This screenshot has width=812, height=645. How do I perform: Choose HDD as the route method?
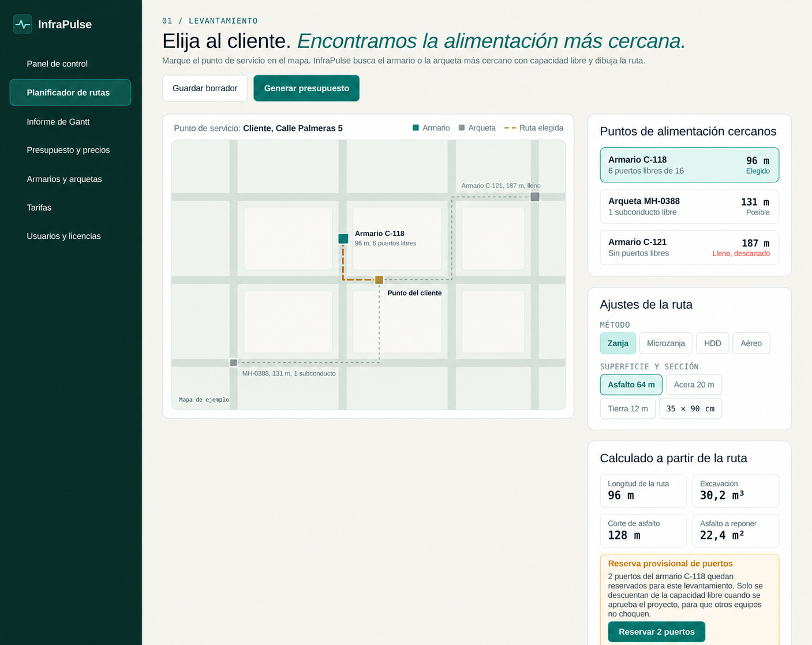point(713,343)
